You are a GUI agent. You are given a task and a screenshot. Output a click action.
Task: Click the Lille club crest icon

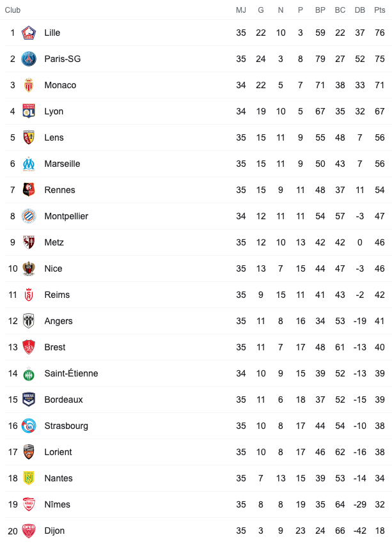coord(29,33)
